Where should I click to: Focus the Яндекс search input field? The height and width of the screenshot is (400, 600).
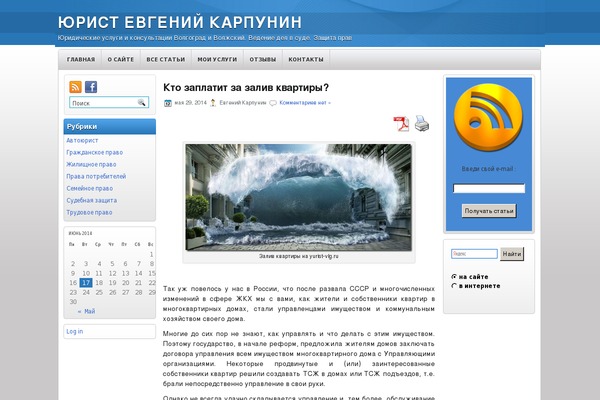coord(474,254)
